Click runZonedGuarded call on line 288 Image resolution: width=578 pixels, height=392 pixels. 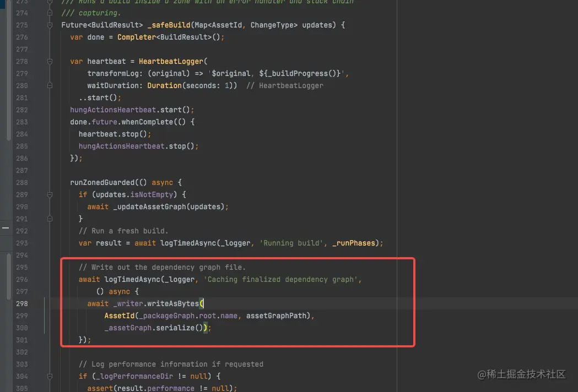coord(102,182)
